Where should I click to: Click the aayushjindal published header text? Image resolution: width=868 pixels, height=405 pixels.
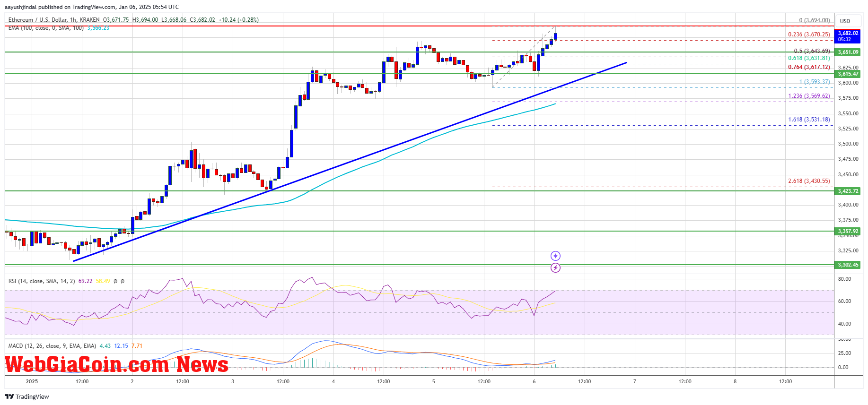(92, 7)
